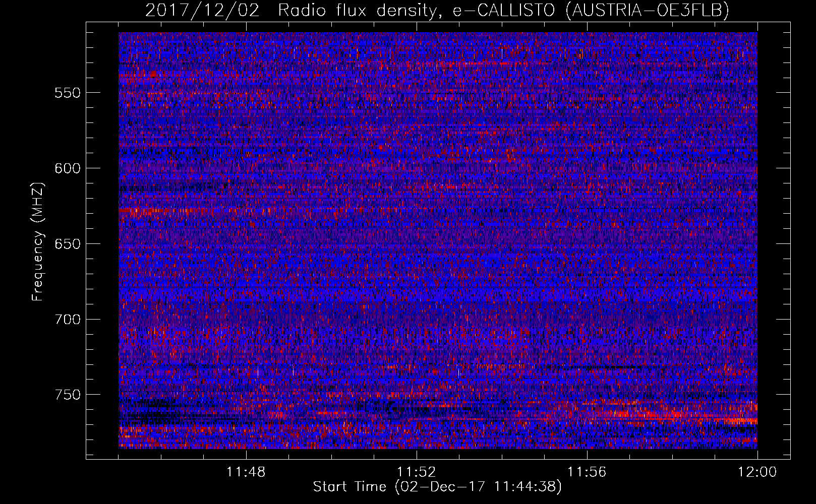The height and width of the screenshot is (504, 816).
Task: Click the 11:52 time tick label
Action: click(x=417, y=472)
